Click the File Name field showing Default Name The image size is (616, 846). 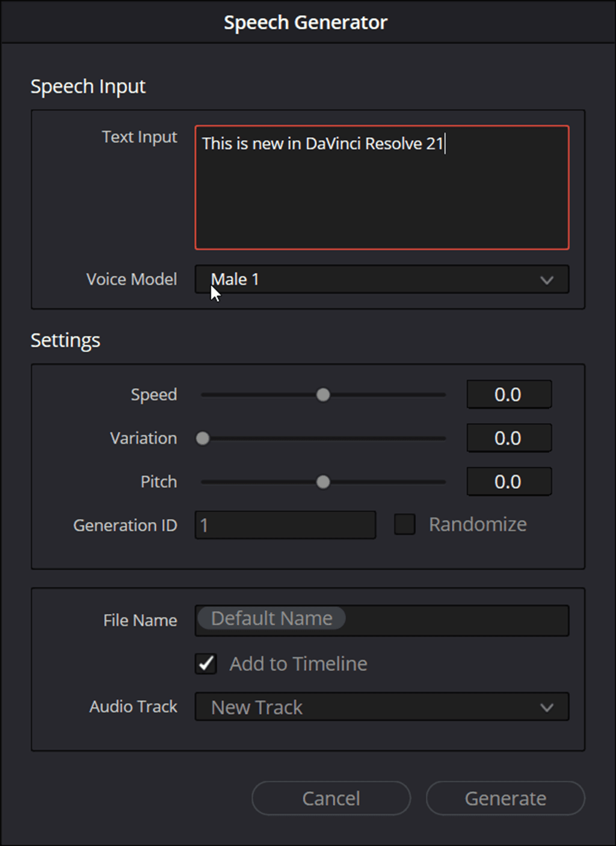381,619
